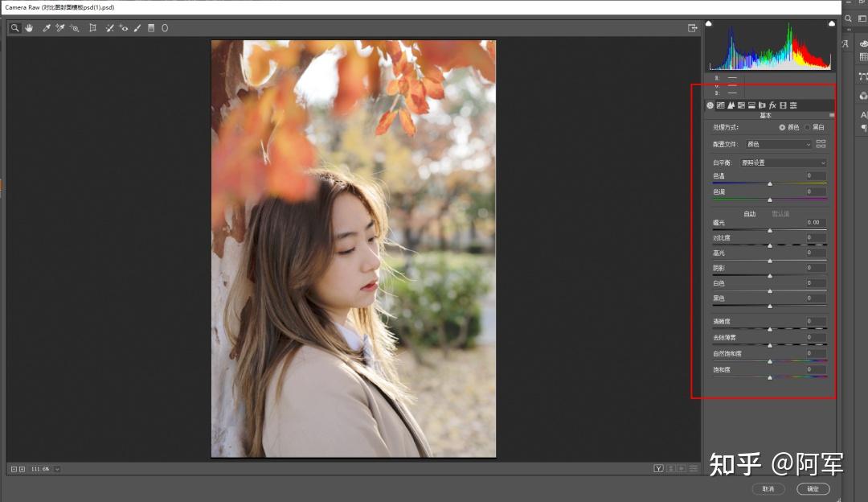This screenshot has width=868, height=502.
Task: Click the zoom out minus button
Action: pos(14,469)
